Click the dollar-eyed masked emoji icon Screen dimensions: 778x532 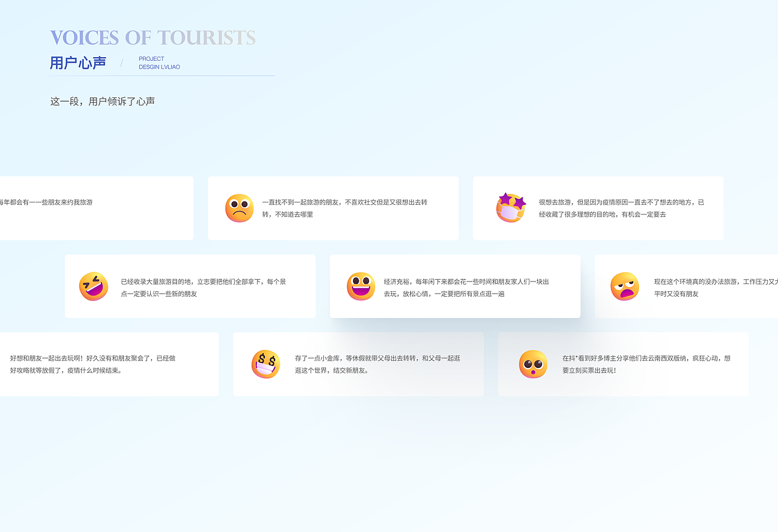point(266,364)
